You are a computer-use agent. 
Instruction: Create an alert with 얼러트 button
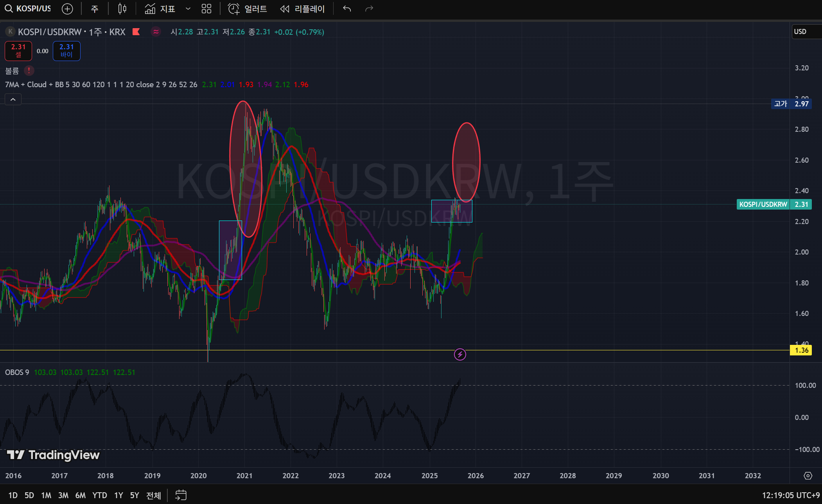[248, 9]
